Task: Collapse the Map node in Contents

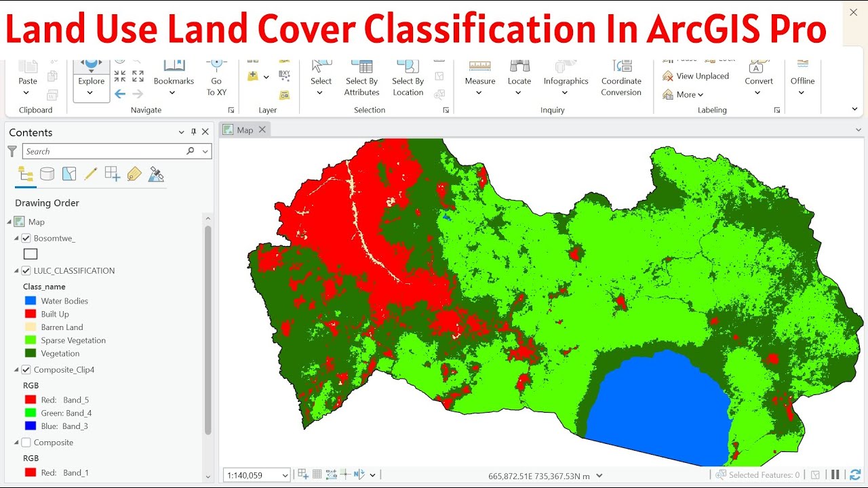Action: coord(9,222)
